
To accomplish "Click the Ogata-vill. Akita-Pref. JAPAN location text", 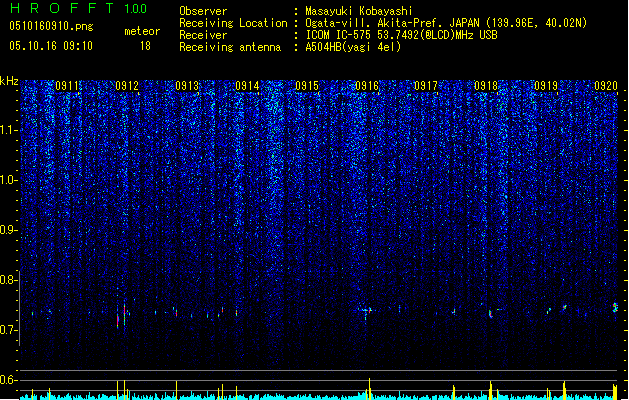I will pyautogui.click(x=446, y=23).
